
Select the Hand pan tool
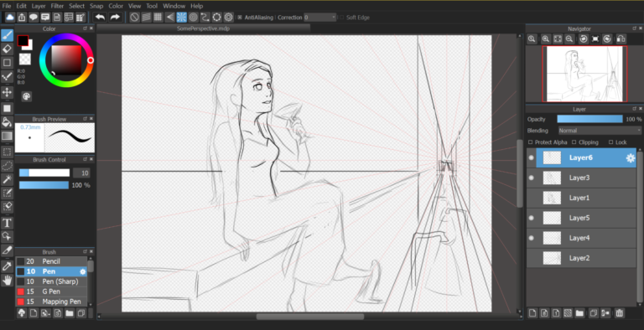pos(7,281)
